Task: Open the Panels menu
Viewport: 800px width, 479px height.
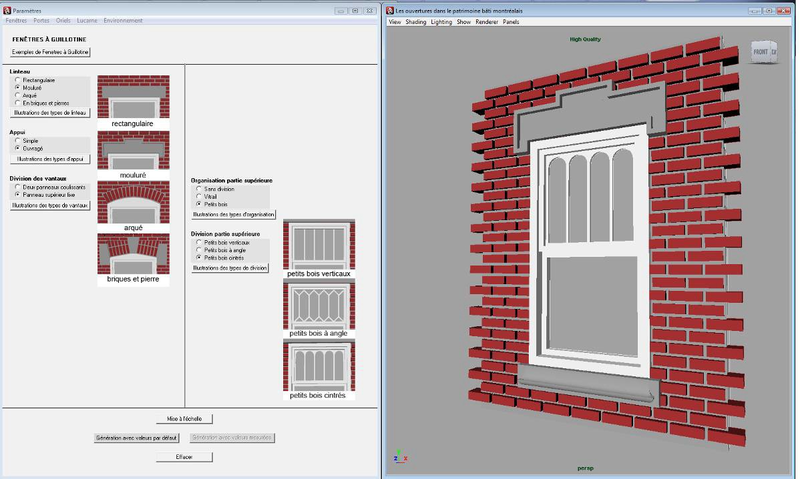Action: [511, 22]
